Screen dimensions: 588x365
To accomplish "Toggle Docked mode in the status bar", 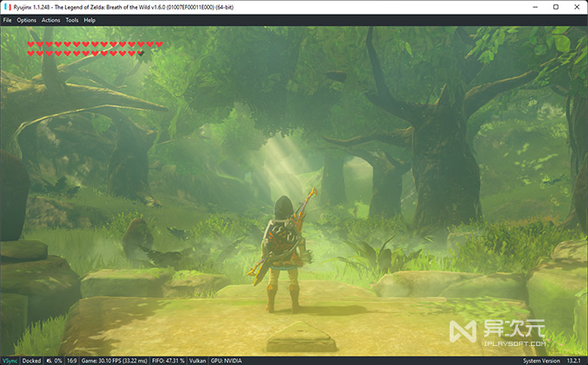I will (x=31, y=361).
